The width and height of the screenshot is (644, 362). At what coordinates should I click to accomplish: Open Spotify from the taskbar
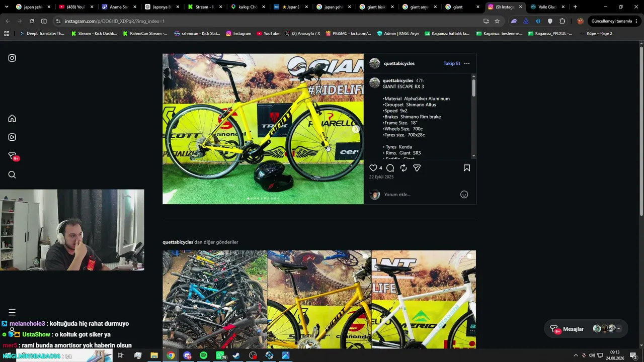click(x=203, y=355)
